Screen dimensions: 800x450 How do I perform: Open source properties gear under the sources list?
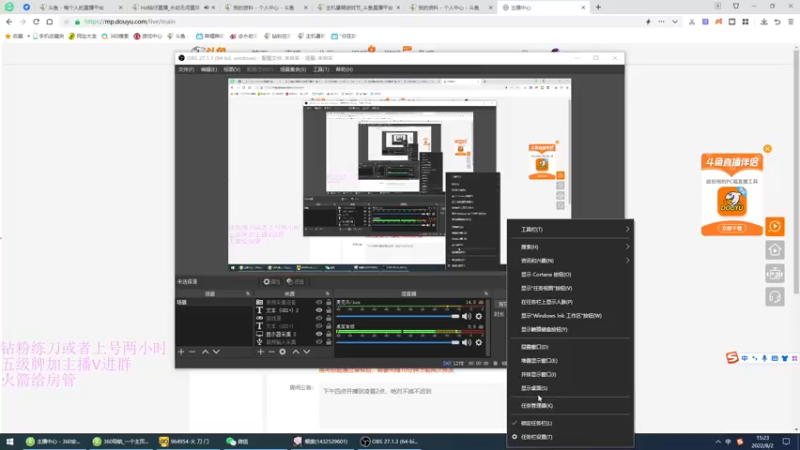coord(283,352)
